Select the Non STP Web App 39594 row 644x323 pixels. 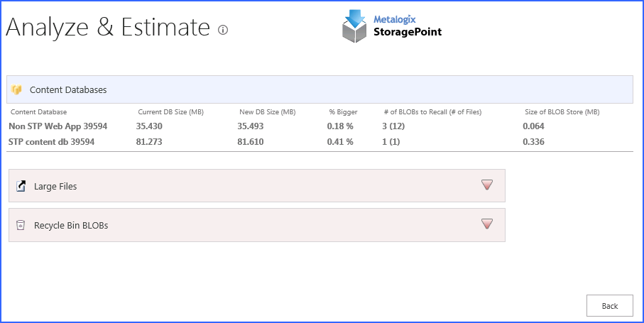58,126
